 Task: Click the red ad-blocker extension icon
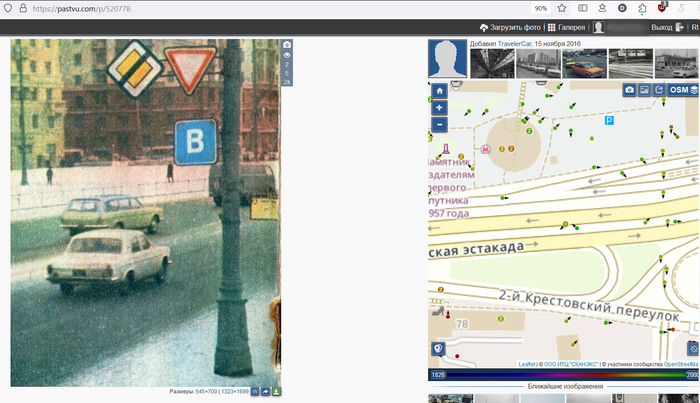(662, 7)
